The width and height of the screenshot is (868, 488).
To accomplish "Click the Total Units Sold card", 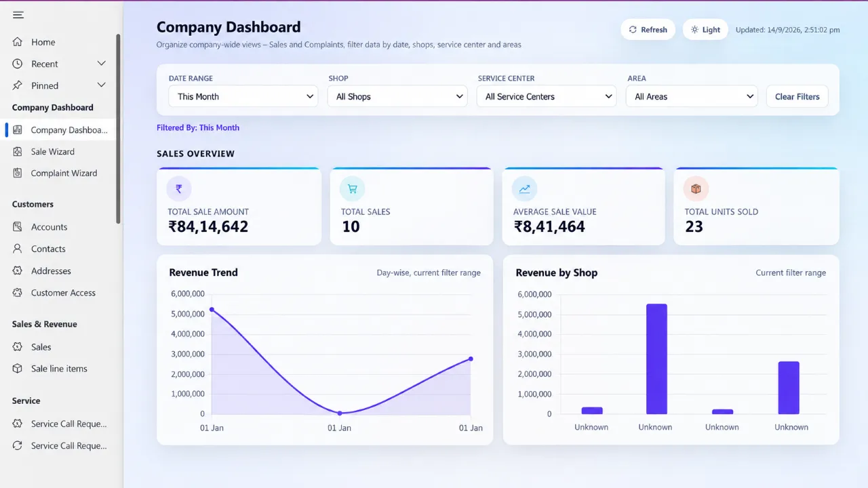I will coord(757,207).
